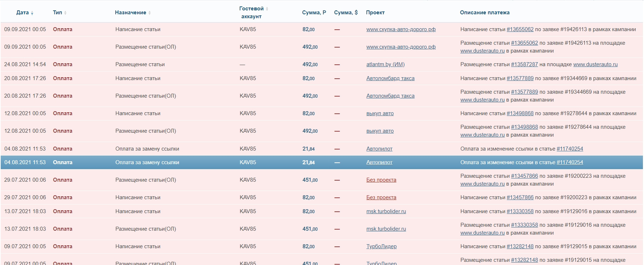Click sort arrows beside Тип header
This screenshot has width=644, height=265.
[65, 13]
